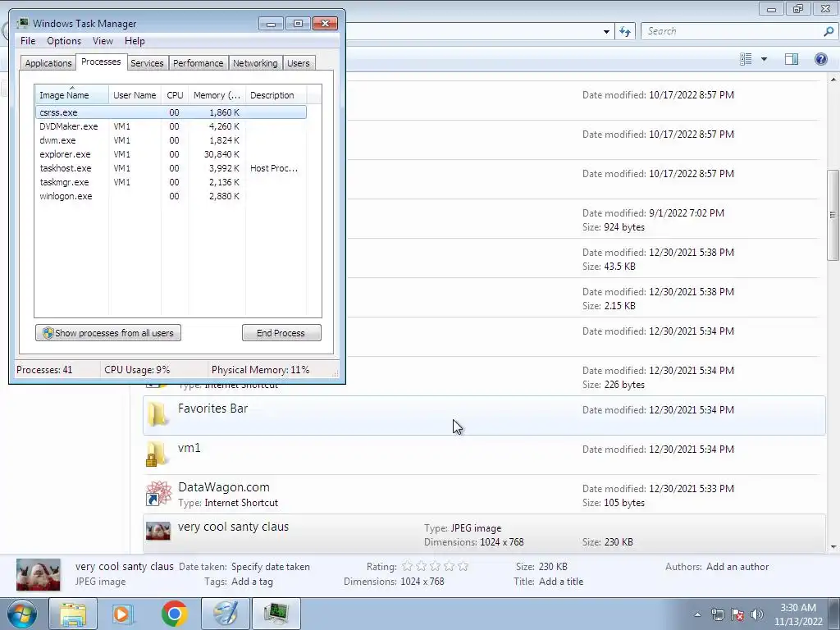Screen dimensions: 840x630
Task: Click the Explorer refresh button
Action: [625, 32]
